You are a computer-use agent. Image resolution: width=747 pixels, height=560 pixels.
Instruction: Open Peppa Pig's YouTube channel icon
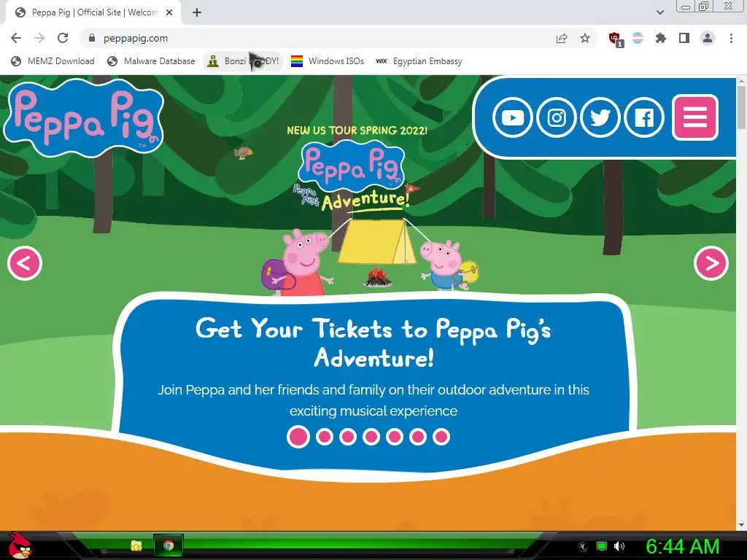[513, 117]
